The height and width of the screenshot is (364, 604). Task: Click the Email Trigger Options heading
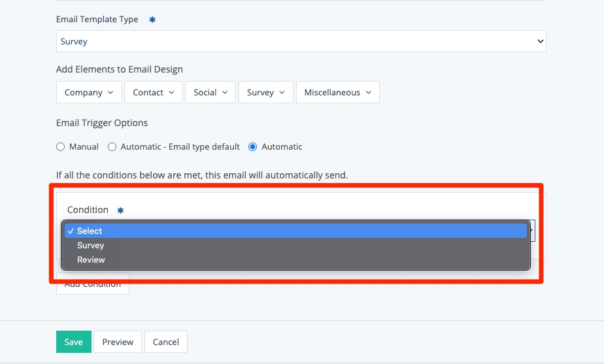click(102, 123)
